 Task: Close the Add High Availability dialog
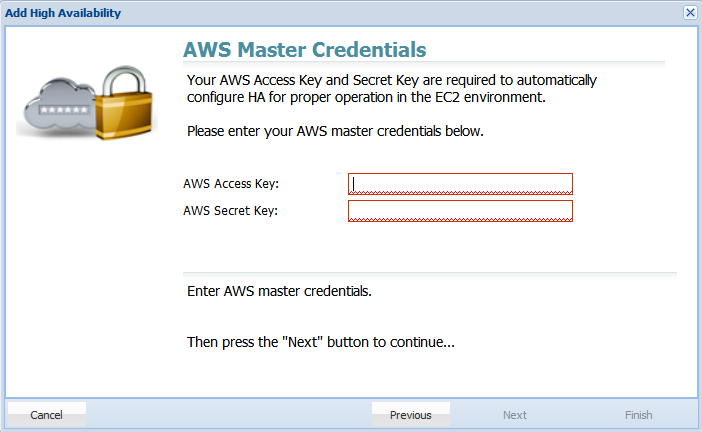690,13
